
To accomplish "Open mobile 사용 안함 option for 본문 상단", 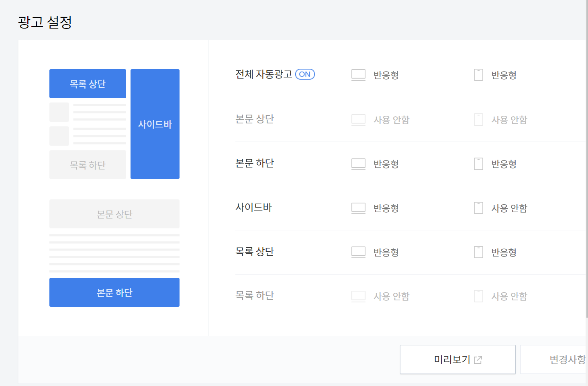I will 509,120.
